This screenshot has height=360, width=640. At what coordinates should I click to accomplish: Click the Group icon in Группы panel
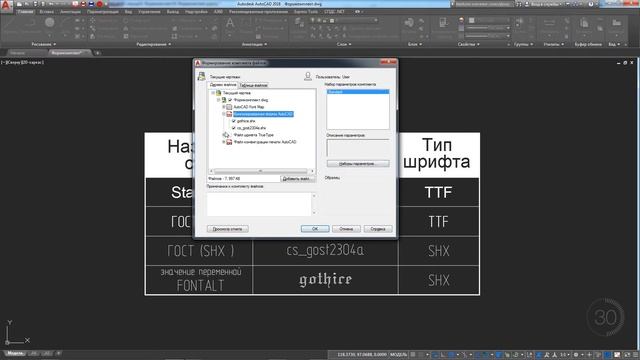(520, 22)
